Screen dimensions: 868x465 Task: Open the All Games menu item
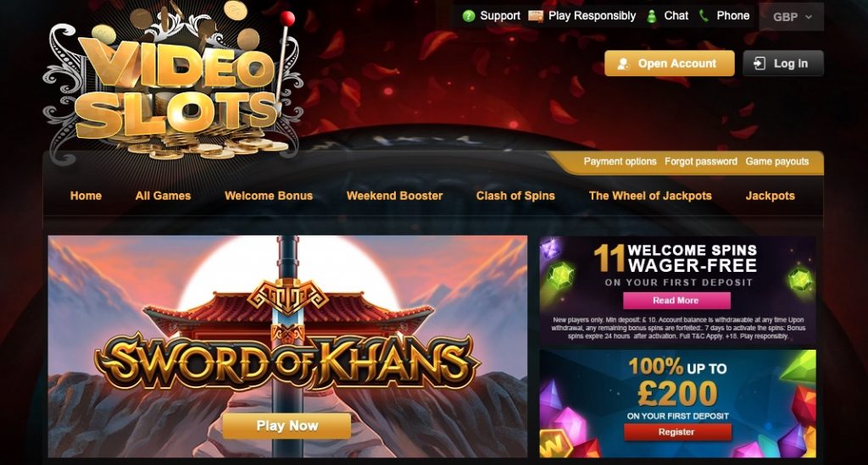pyautogui.click(x=163, y=196)
